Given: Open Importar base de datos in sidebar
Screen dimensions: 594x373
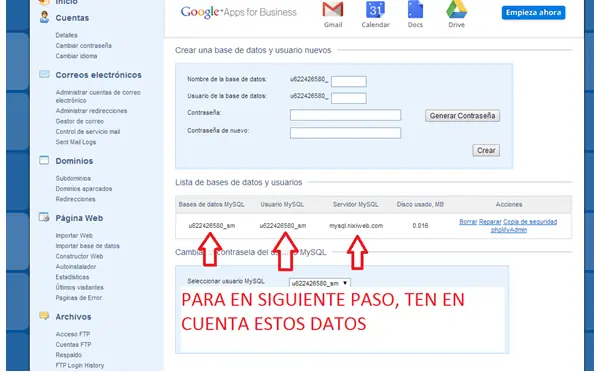Looking at the screenshot, I should click(x=88, y=246).
